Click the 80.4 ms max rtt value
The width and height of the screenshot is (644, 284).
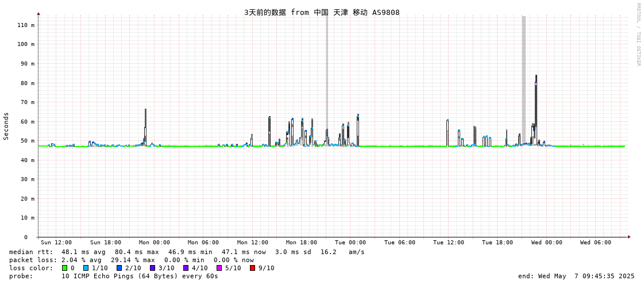tap(137, 252)
